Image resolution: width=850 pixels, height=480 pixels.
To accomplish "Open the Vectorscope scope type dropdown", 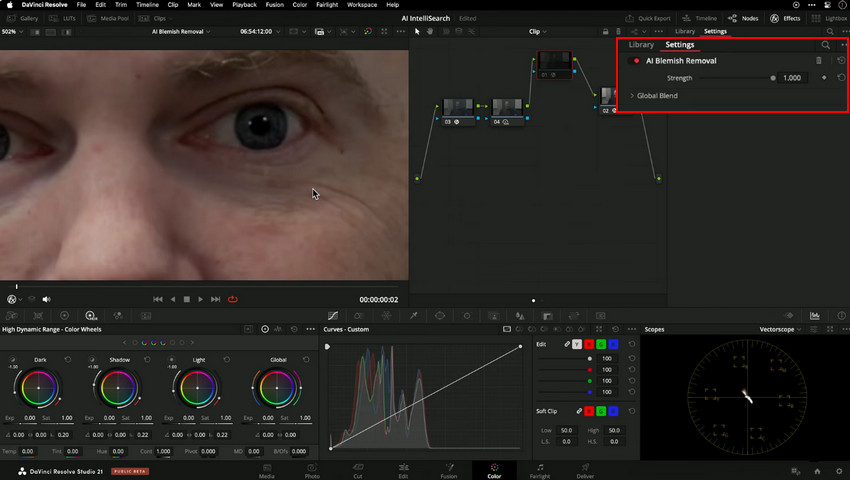I will [780, 329].
